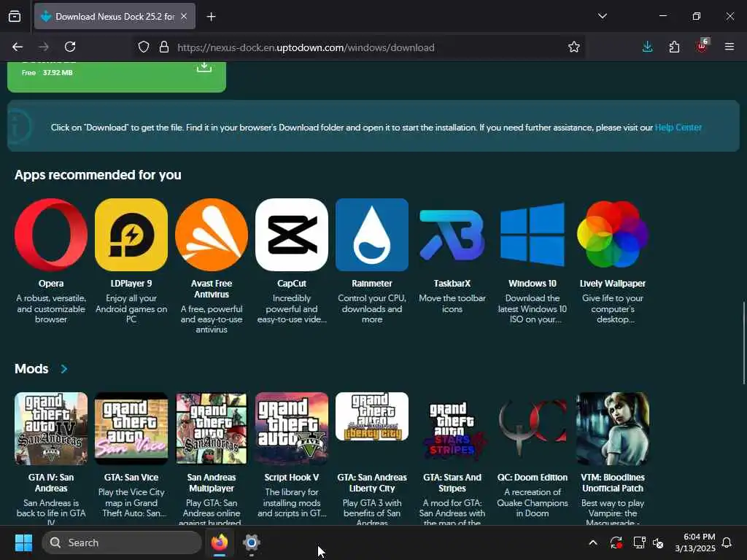Open the TaskbarX app icon

pos(452,235)
